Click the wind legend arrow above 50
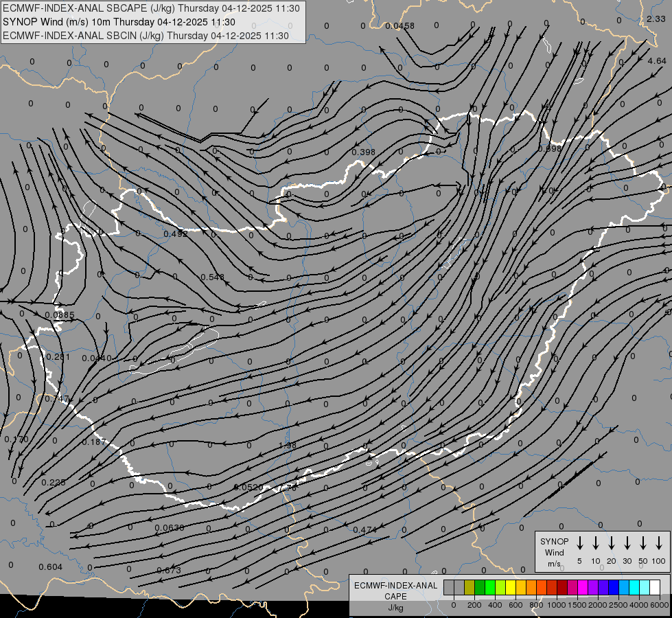 coord(643,543)
